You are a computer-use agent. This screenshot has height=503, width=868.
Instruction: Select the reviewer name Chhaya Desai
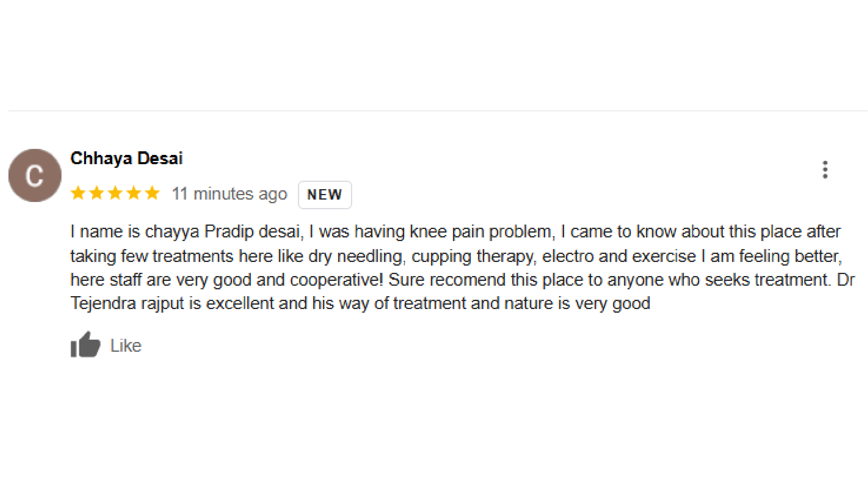[126, 158]
